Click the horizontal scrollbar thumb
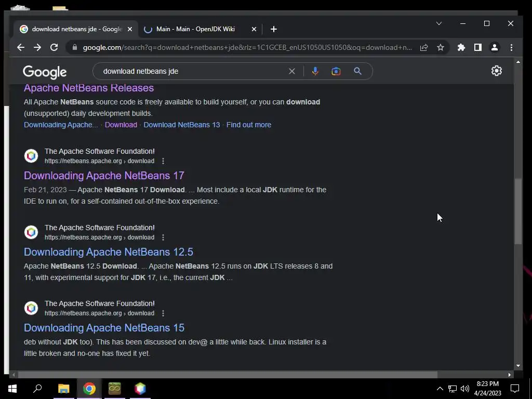Screen dimensions: 532x399 pyautogui.click(x=228, y=375)
